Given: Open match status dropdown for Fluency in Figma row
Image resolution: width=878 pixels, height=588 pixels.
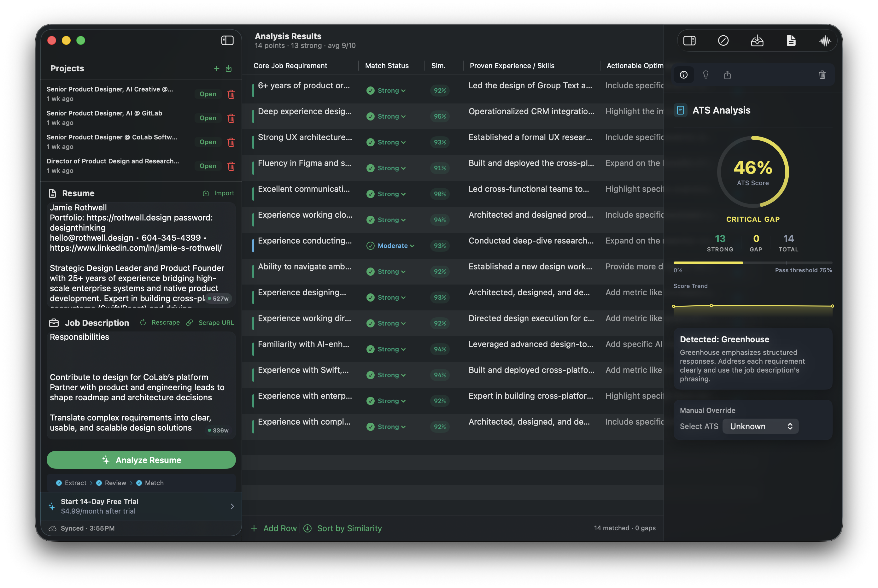Looking at the screenshot, I should pyautogui.click(x=386, y=168).
